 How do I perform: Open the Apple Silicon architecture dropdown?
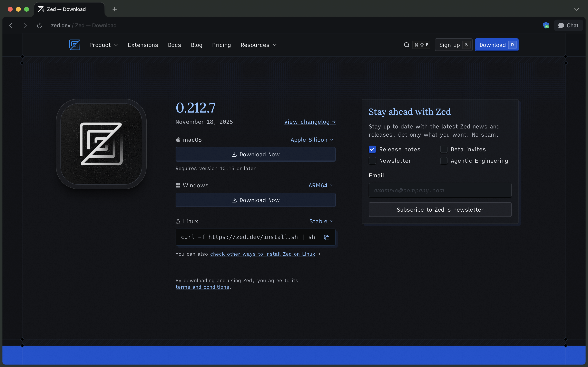click(312, 140)
